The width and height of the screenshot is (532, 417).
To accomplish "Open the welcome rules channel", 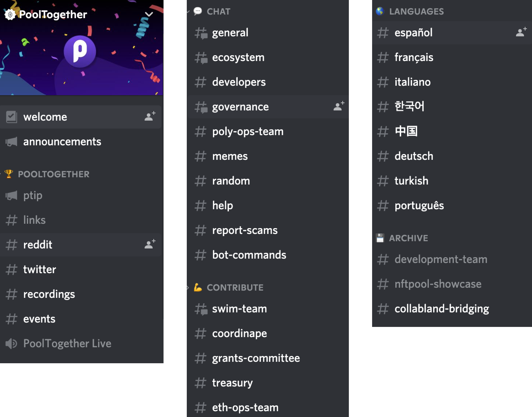I will pos(81,117).
